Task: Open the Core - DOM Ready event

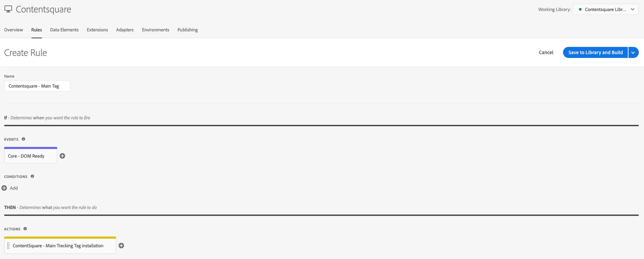Action: coord(30,156)
